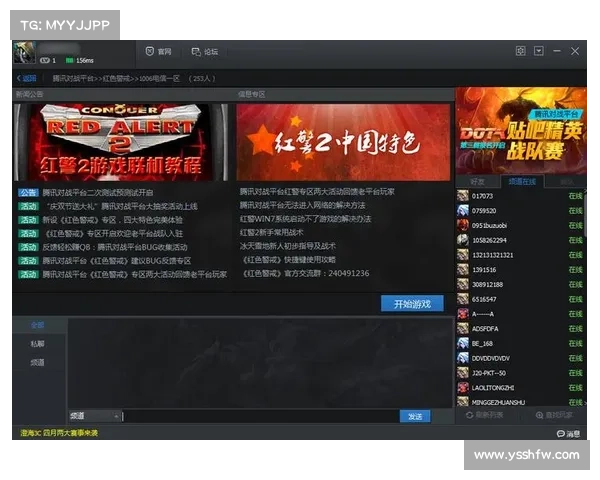Click the find player magnifier icon
600x480 pixels.
click(x=539, y=415)
